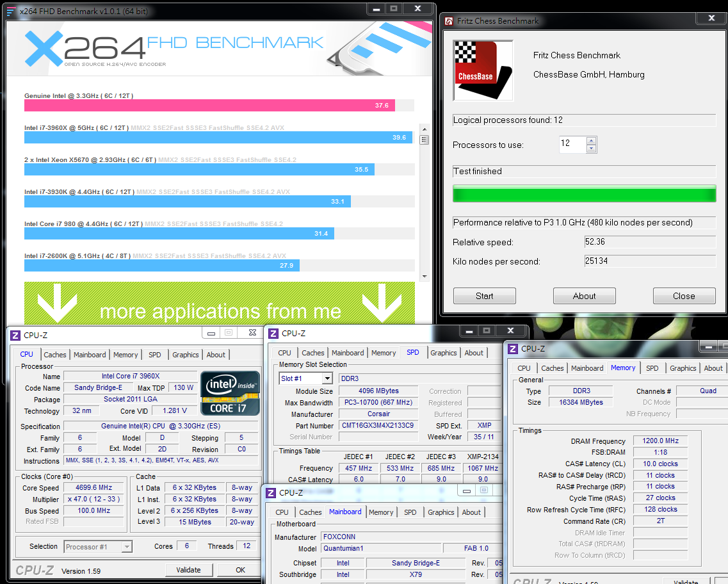728x584 pixels.
Task: Select Caches tab in CPU-Z SPD window
Action: (313, 353)
